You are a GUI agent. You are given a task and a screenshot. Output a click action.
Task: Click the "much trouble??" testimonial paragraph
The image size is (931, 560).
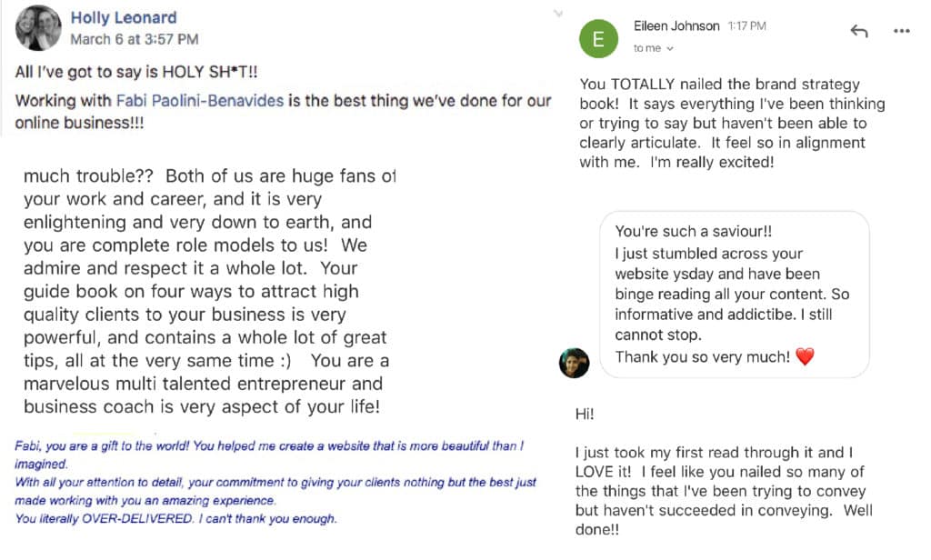(x=206, y=291)
